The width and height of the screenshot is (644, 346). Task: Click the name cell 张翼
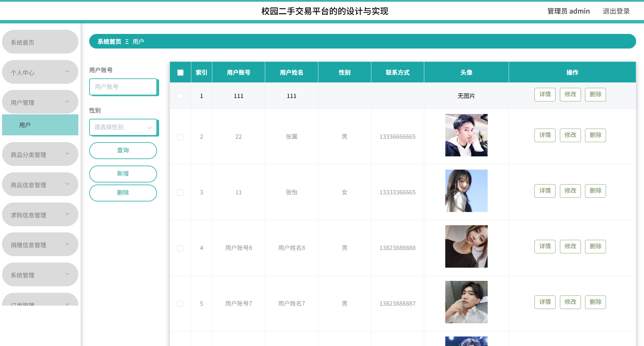292,137
